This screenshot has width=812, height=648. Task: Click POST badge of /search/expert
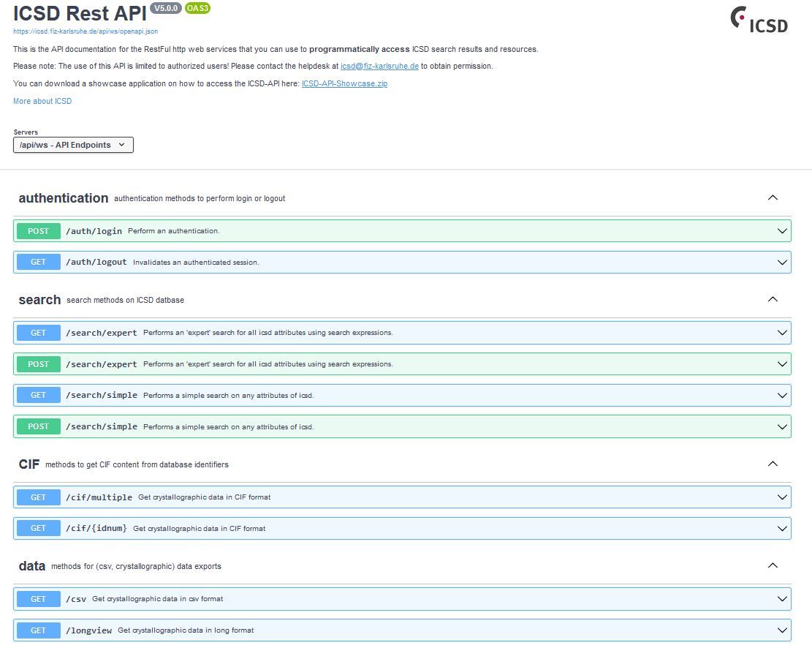point(38,364)
